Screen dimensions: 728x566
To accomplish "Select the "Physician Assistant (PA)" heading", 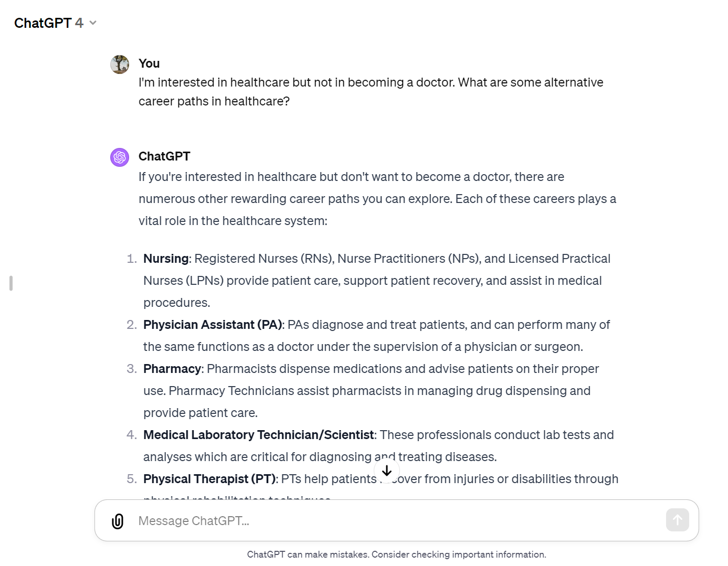I will click(x=213, y=325).
